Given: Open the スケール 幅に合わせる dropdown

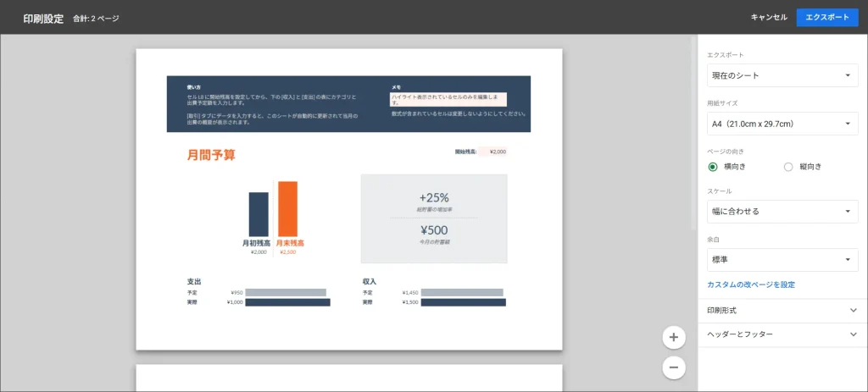Looking at the screenshot, I should (x=782, y=211).
